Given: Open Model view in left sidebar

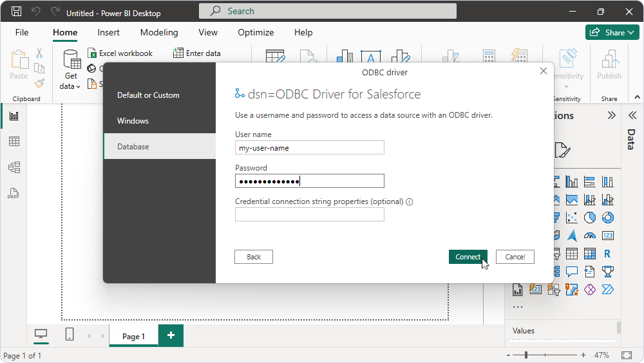Looking at the screenshot, I should [x=14, y=167].
